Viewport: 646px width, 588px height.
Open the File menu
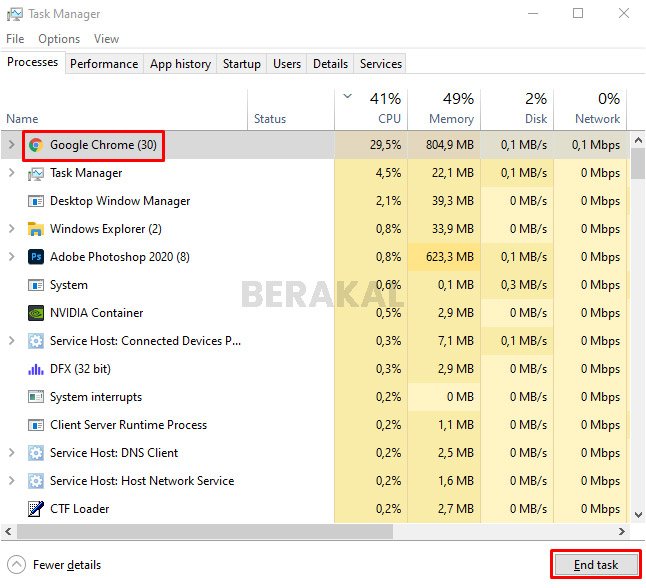coord(15,39)
